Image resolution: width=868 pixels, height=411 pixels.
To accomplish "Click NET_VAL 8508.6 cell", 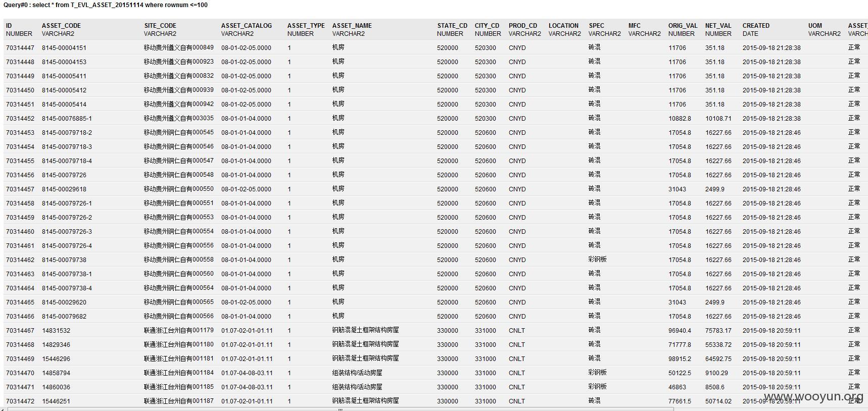I will point(715,387).
